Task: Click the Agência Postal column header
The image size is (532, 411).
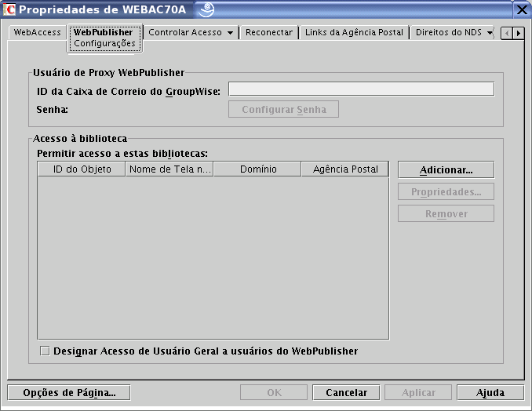Action: pos(345,169)
